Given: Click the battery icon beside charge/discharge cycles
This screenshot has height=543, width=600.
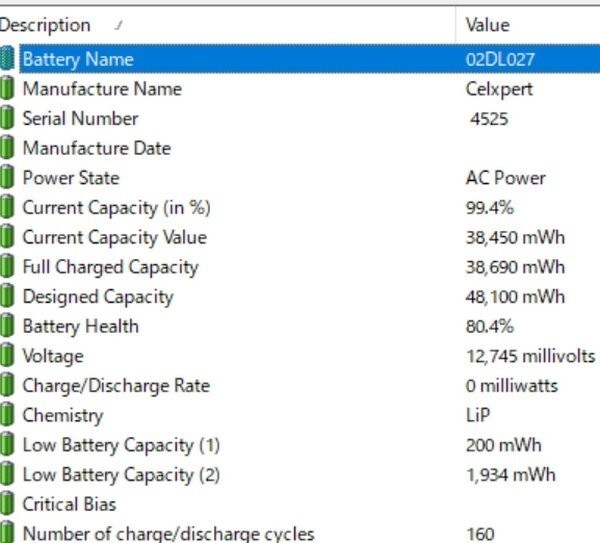Looking at the screenshot, I should (7, 533).
